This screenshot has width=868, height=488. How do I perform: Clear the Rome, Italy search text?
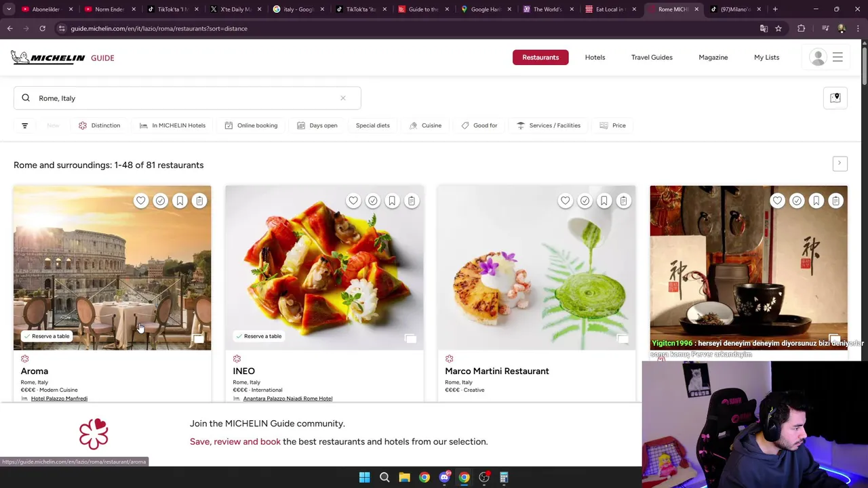click(342, 98)
